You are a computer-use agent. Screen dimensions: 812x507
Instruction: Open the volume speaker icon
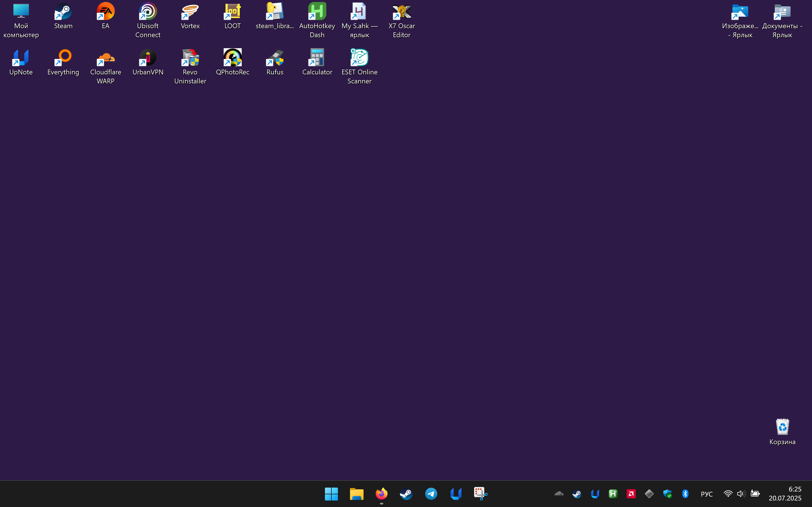[741, 493]
